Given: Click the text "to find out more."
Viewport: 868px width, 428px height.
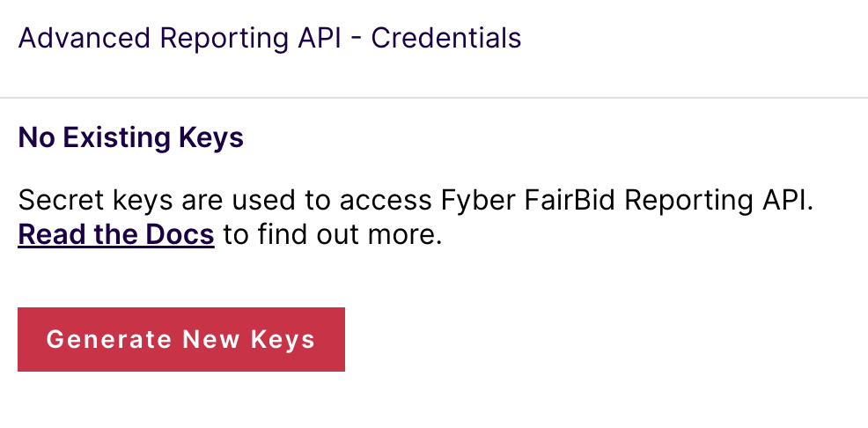Looking at the screenshot, I should (332, 235).
